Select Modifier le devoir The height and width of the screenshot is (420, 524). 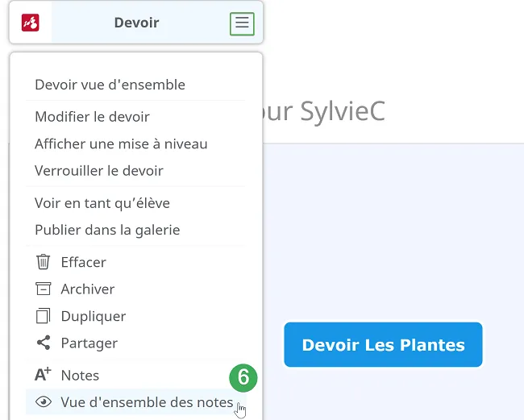click(92, 117)
